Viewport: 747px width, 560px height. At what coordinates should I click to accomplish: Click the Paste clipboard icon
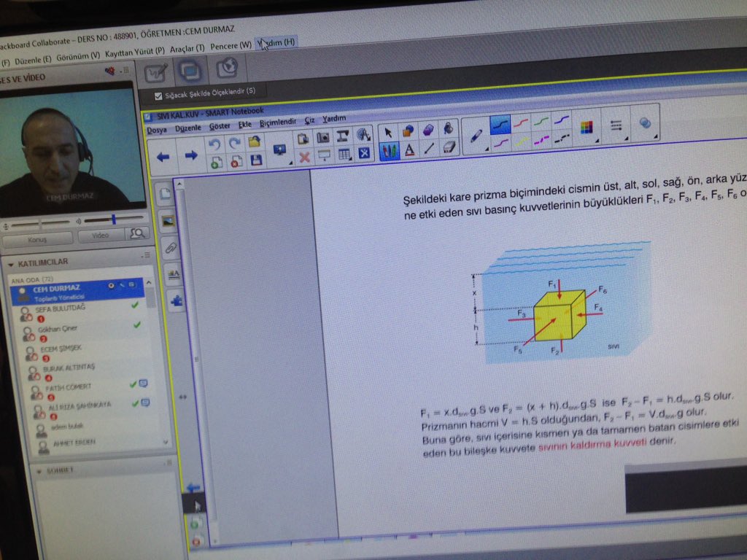click(303, 139)
